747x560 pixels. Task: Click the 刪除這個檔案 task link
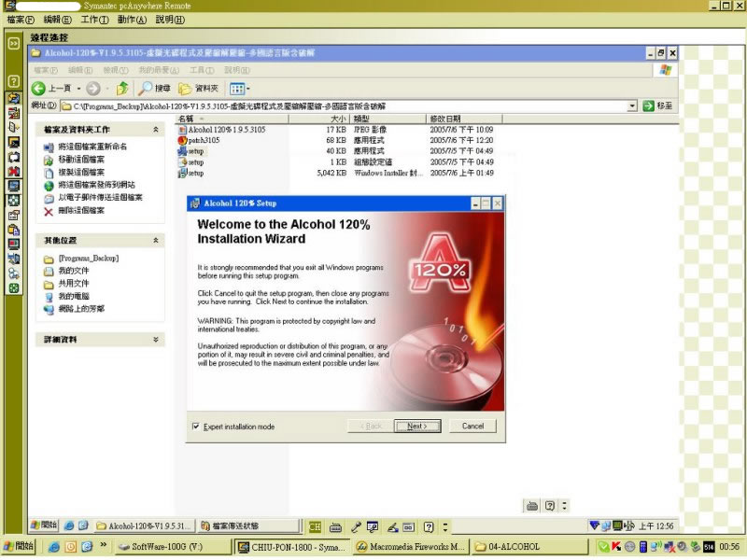coord(81,210)
